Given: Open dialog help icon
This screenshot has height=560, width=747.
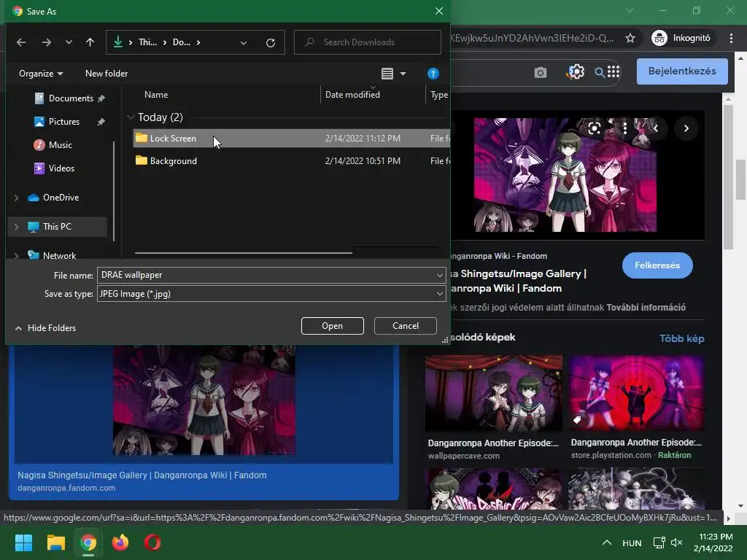Looking at the screenshot, I should (433, 74).
